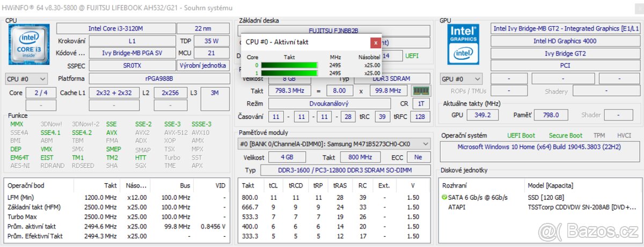Click the Secure Boot indicator

click(565, 136)
